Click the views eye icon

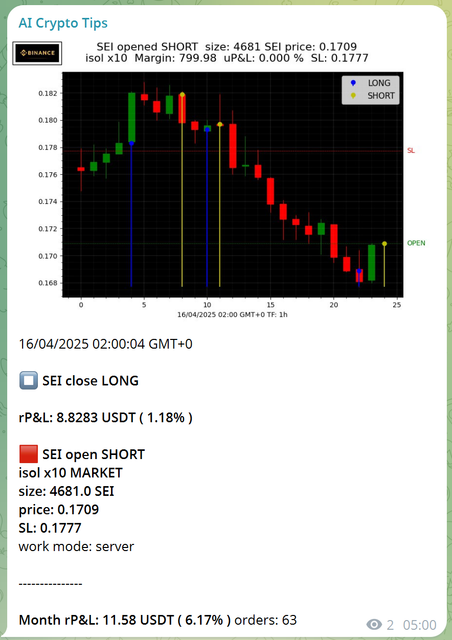[x=374, y=624]
